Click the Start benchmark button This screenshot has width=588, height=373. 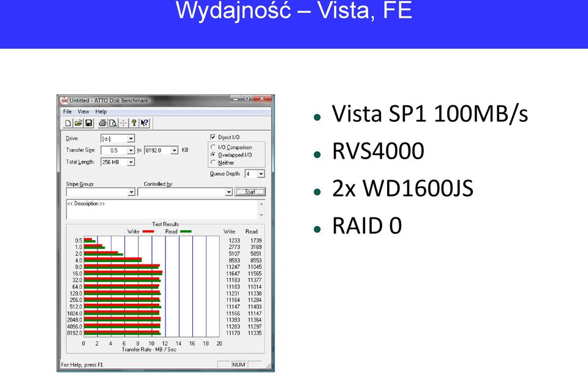pyautogui.click(x=250, y=192)
